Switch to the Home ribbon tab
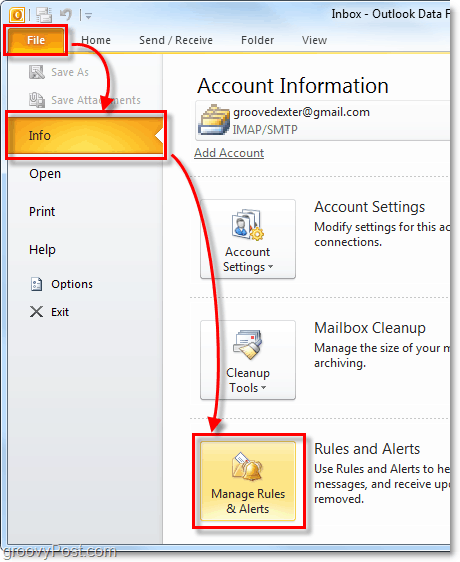The image size is (460, 562). click(x=96, y=40)
